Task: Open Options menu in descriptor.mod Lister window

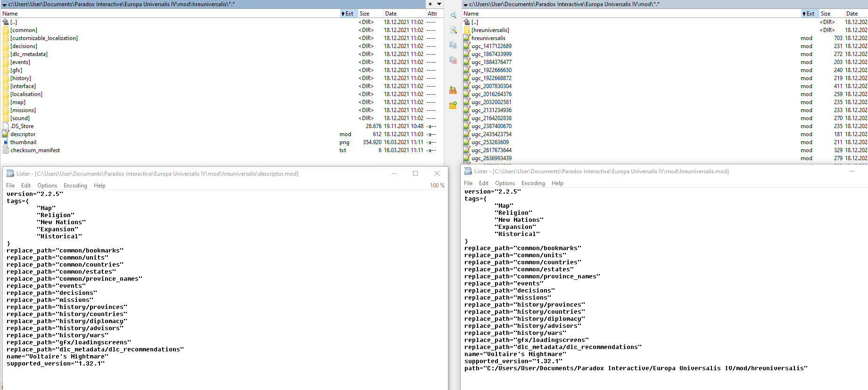Action: (x=47, y=186)
